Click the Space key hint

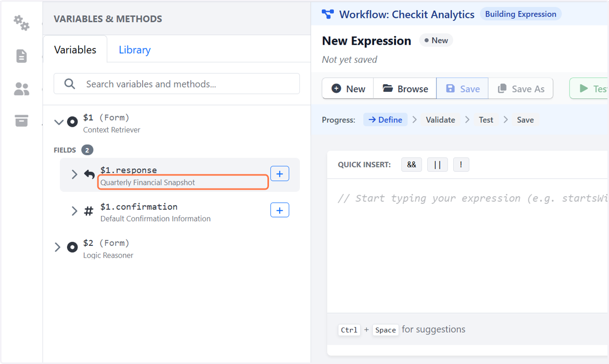tap(385, 330)
